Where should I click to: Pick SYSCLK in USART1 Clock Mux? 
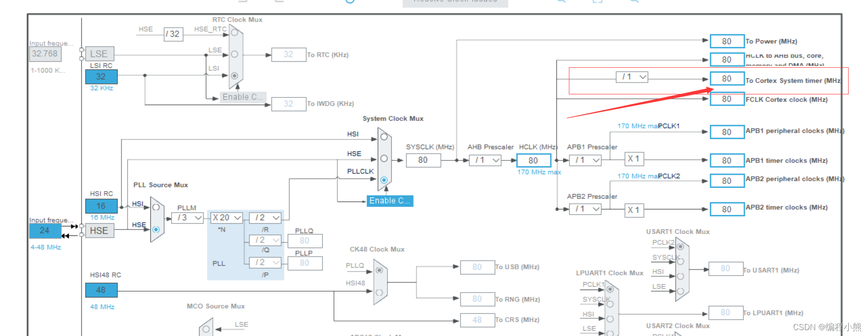(x=680, y=261)
